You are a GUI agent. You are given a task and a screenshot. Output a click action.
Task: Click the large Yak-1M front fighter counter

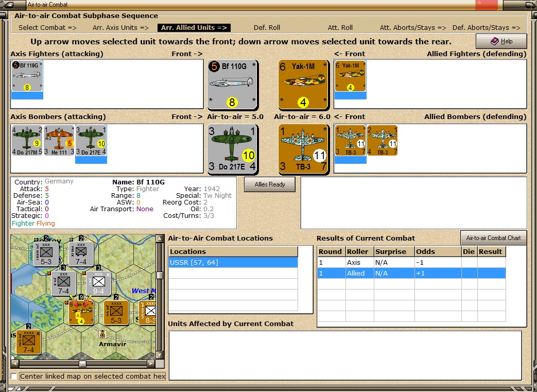tap(303, 84)
